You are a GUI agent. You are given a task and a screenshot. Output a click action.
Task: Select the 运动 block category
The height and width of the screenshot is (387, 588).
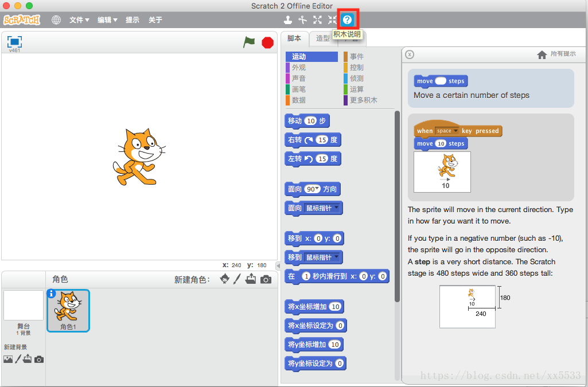311,57
